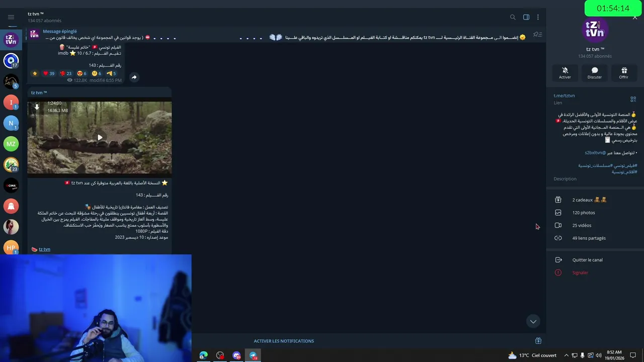The image size is (644, 362).
Task: Open 25 vidéos shared media
Action: click(x=595, y=225)
